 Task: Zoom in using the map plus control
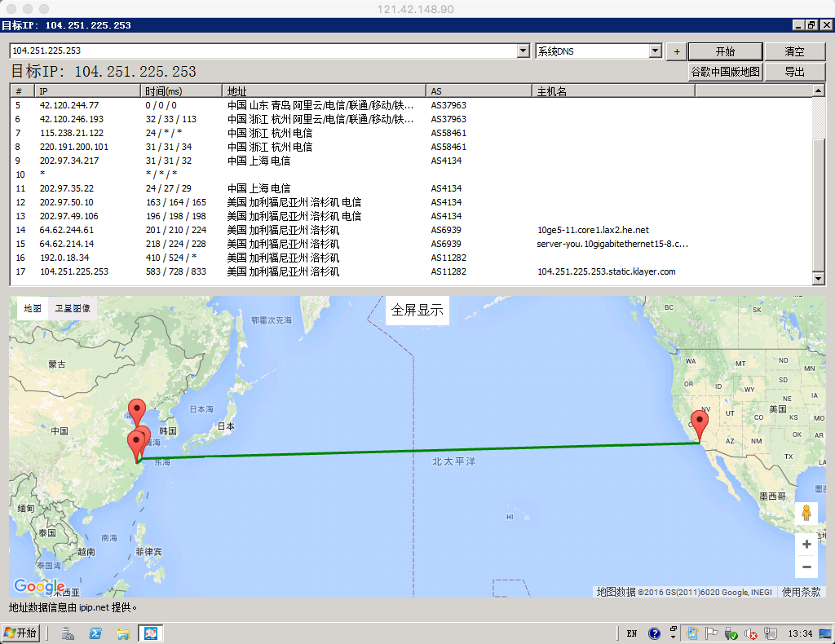(806, 544)
